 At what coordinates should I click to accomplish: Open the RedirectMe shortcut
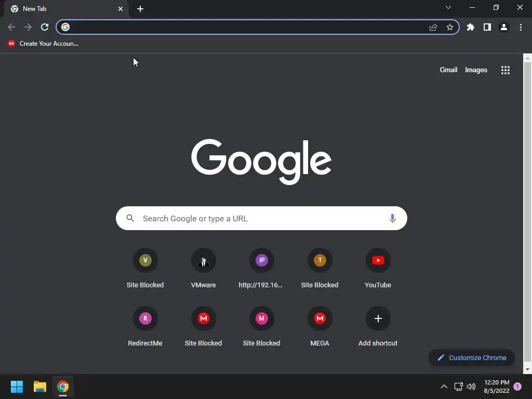145,326
